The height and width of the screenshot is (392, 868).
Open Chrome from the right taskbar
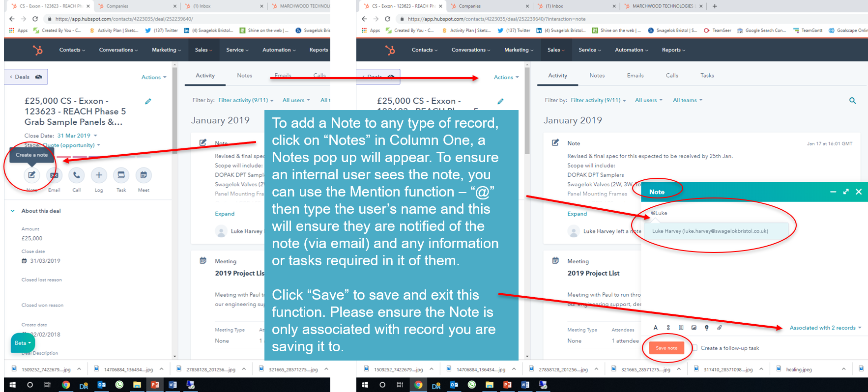418,385
